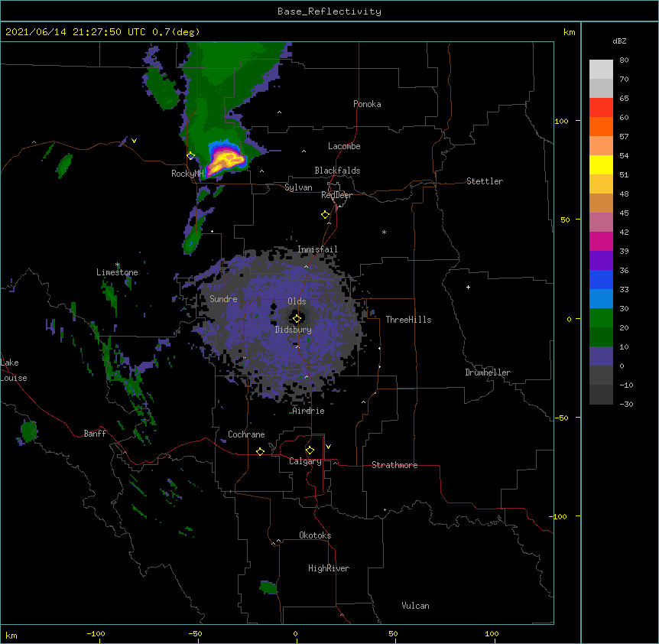
Task: Click the Blackfalds label
Action: 337,171
